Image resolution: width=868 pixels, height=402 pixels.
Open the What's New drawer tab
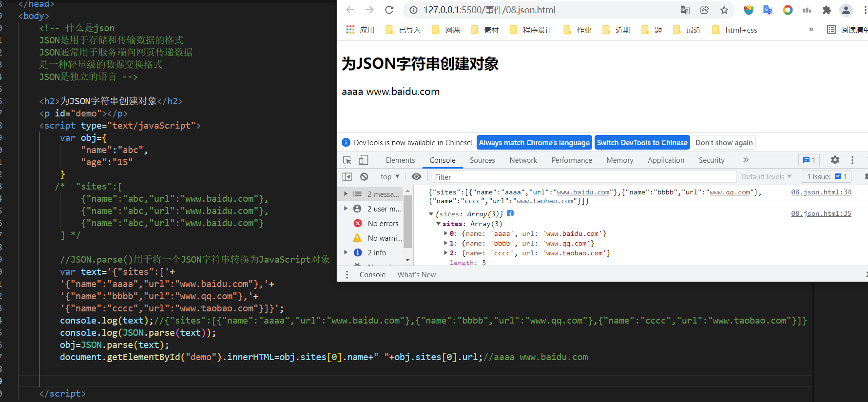[417, 274]
